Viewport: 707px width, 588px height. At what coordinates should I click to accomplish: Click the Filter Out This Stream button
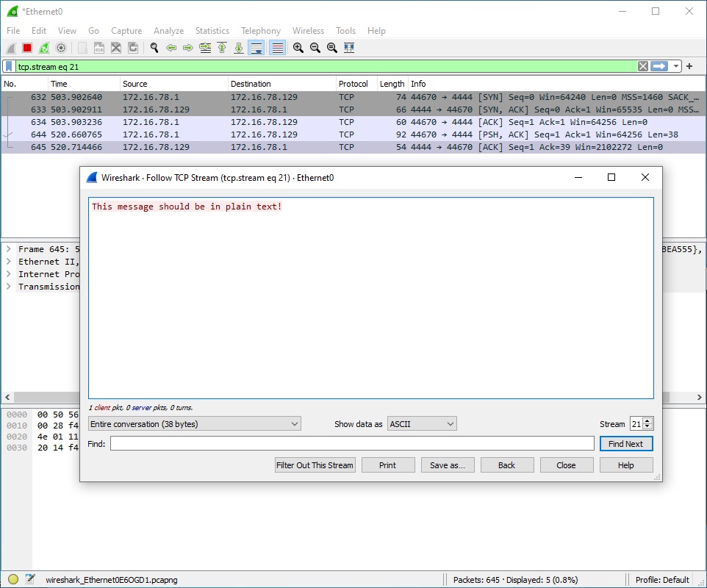(x=315, y=465)
